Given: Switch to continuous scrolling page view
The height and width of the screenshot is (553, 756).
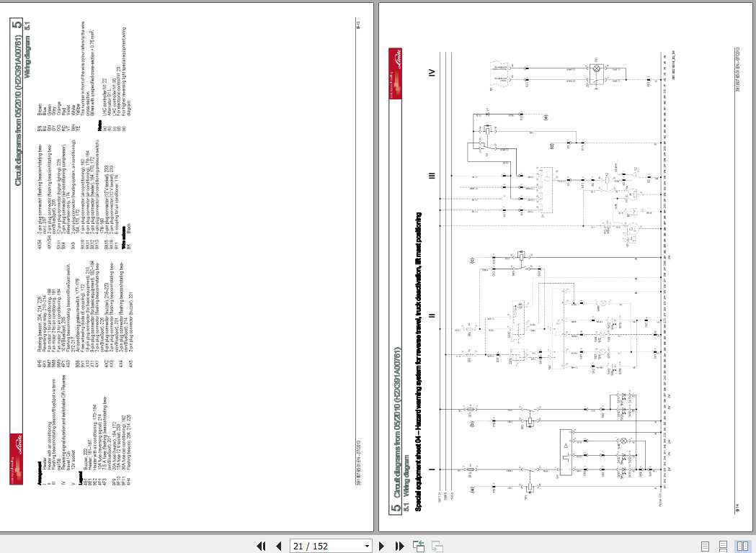Looking at the screenshot, I should coord(724,547).
